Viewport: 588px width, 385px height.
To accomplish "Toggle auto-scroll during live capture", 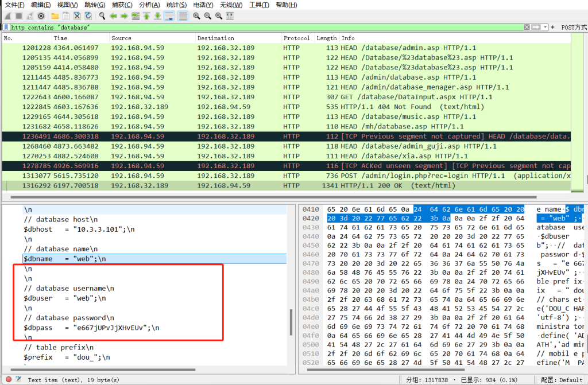I will click(169, 16).
